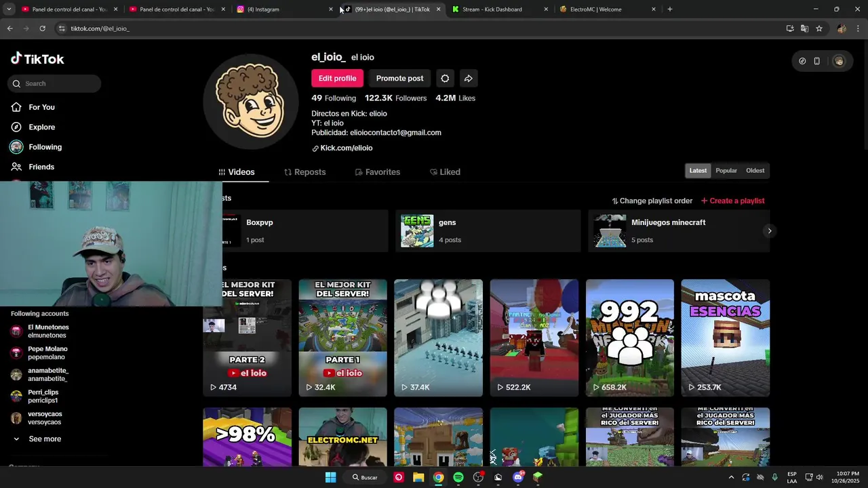Open the mascota ESENCIAS video
Viewport: 868px width, 488px height.
(725, 338)
